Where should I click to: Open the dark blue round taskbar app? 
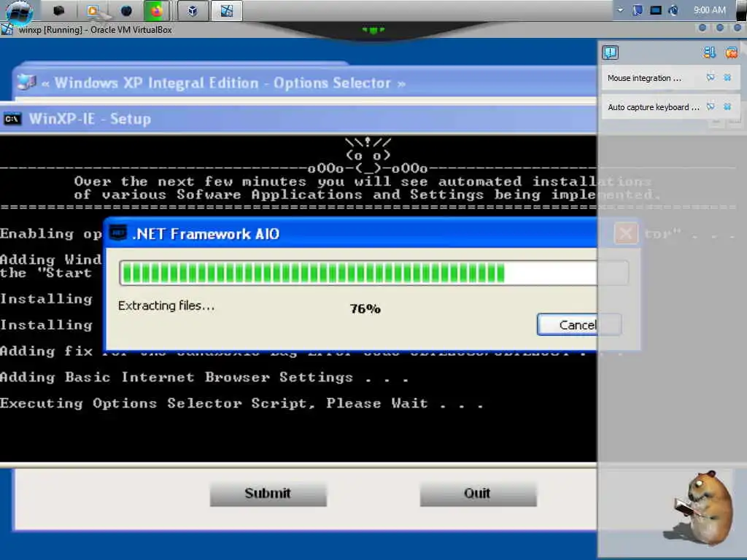(x=126, y=10)
